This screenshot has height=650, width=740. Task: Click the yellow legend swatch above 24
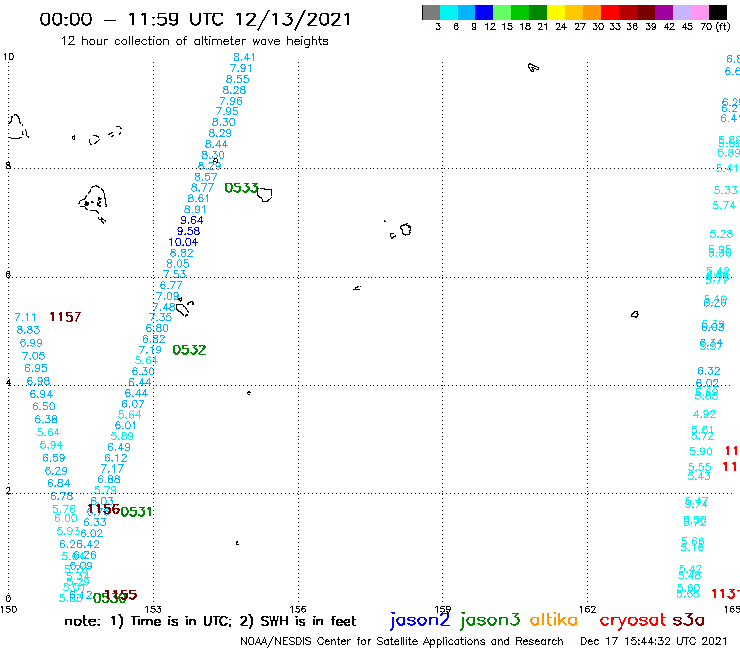tap(556, 12)
